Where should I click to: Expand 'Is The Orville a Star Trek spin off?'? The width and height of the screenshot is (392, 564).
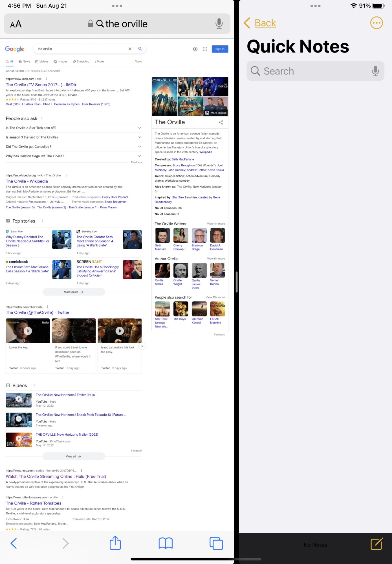(74, 128)
